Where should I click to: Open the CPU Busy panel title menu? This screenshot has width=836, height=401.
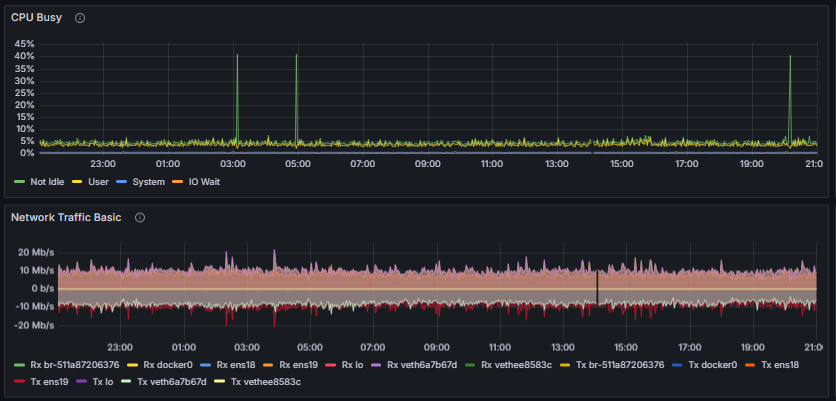(36, 18)
